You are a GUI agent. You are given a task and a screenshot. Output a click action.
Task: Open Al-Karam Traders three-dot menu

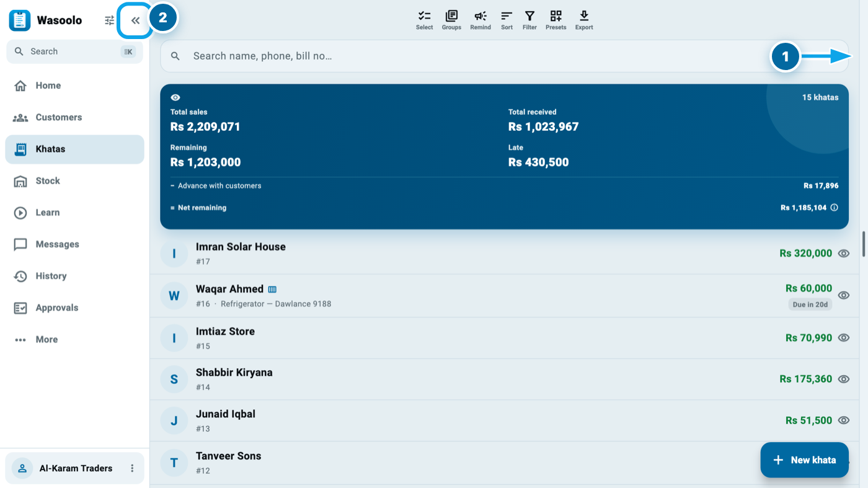132,468
